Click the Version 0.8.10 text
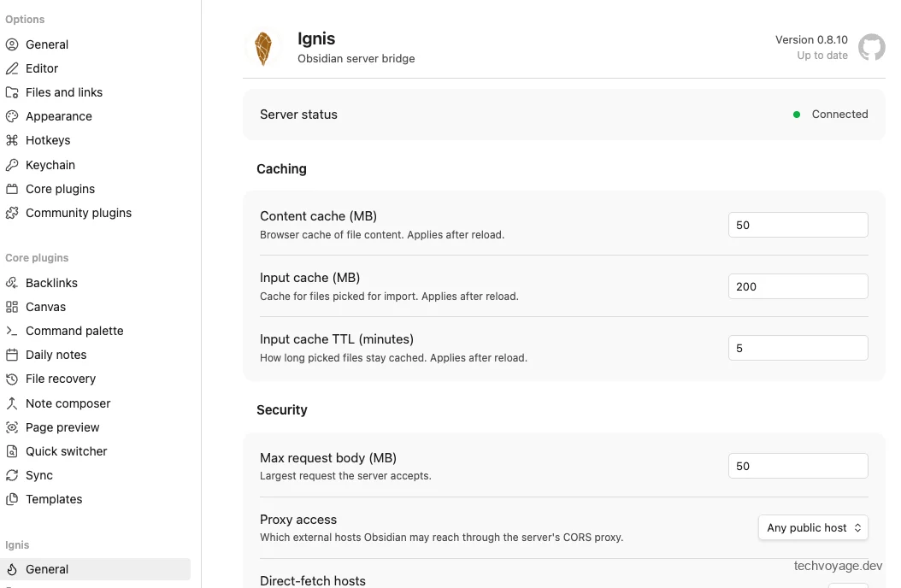 click(x=811, y=39)
